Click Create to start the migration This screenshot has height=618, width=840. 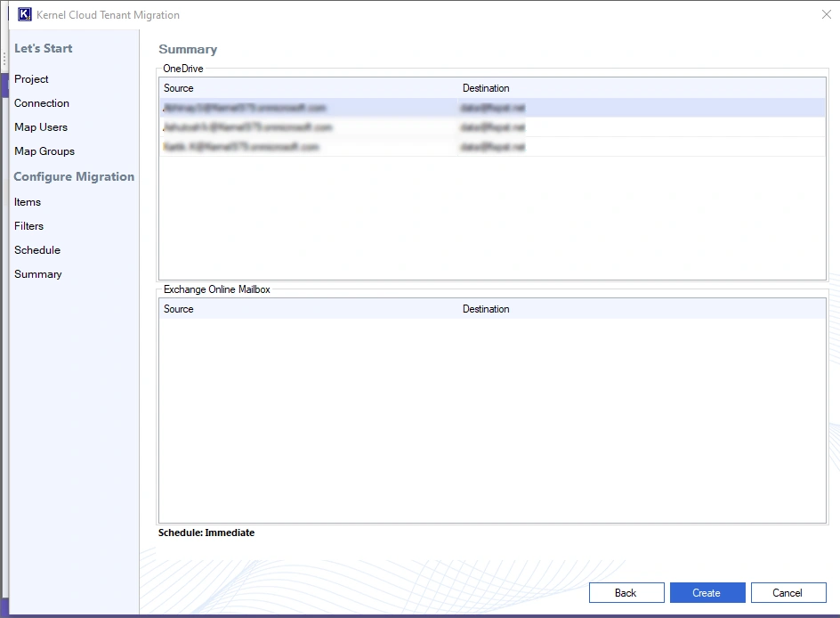[707, 593]
